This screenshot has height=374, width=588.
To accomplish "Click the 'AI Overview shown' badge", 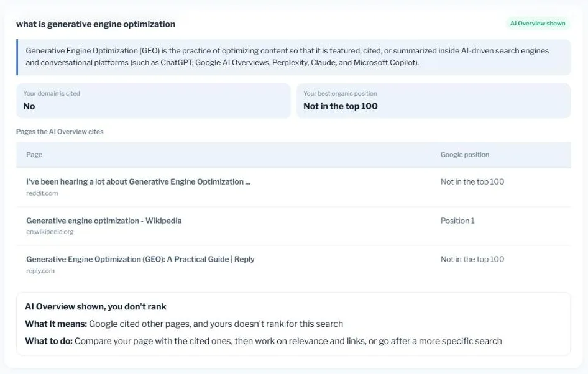I will (x=538, y=23).
